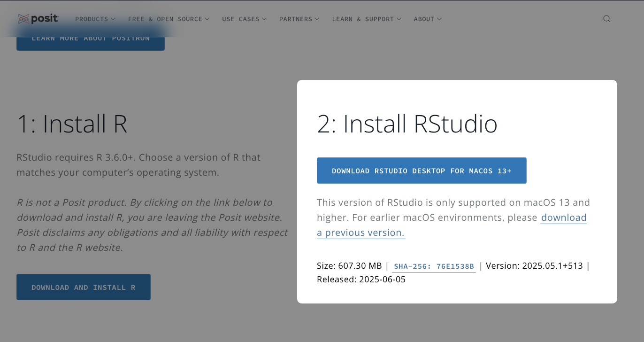Expand the Partners chevron arrow

point(317,19)
